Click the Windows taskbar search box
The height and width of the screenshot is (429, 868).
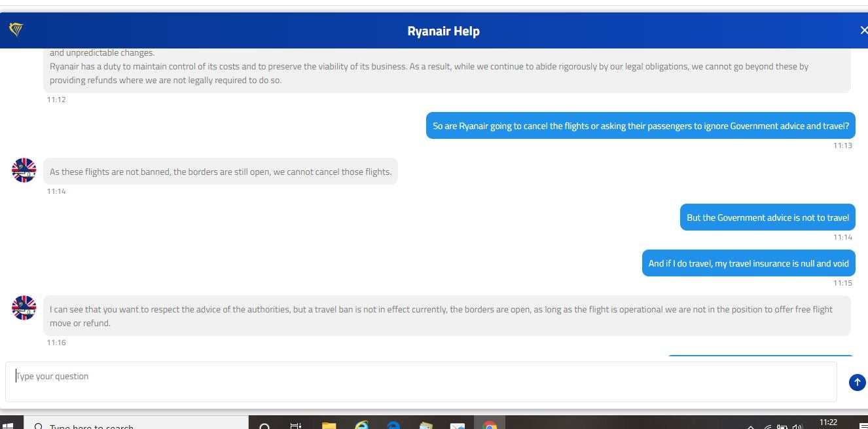131,425
